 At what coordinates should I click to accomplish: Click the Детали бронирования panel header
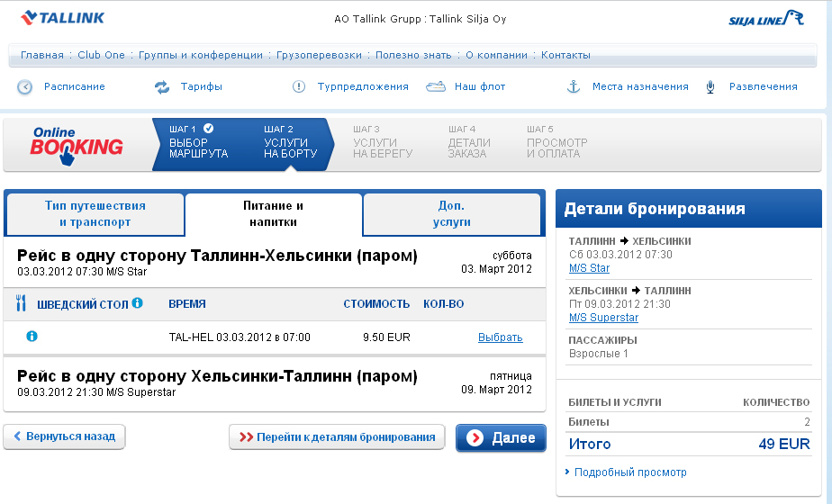pos(689,209)
